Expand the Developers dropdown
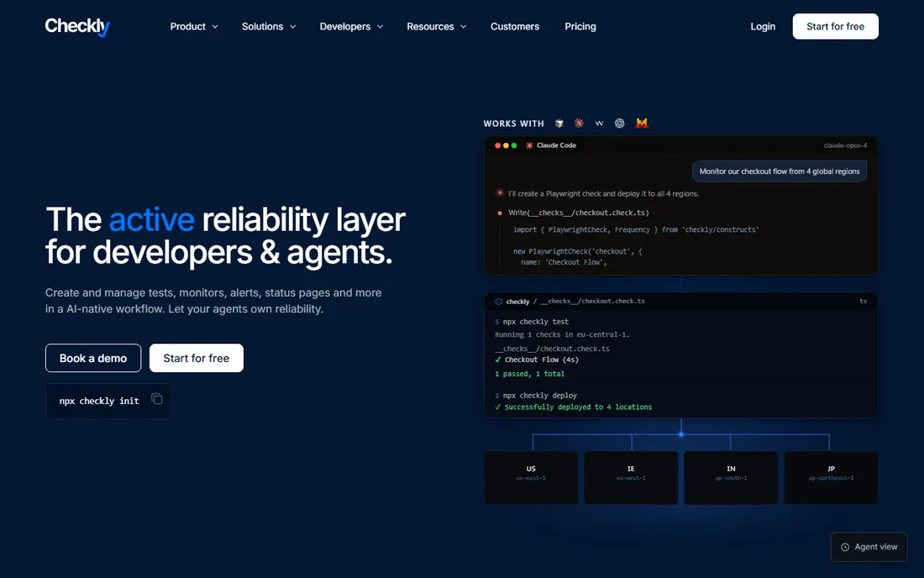The width and height of the screenshot is (924, 578). (x=351, y=27)
